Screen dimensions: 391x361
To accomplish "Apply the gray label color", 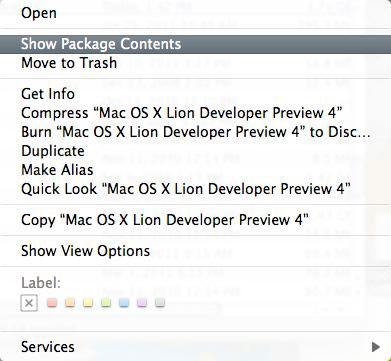I will [x=160, y=303].
